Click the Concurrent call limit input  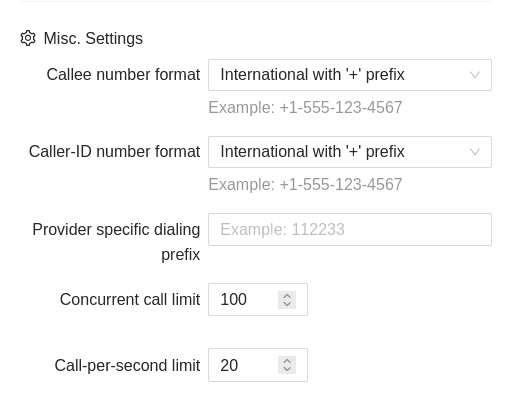[x=258, y=299]
